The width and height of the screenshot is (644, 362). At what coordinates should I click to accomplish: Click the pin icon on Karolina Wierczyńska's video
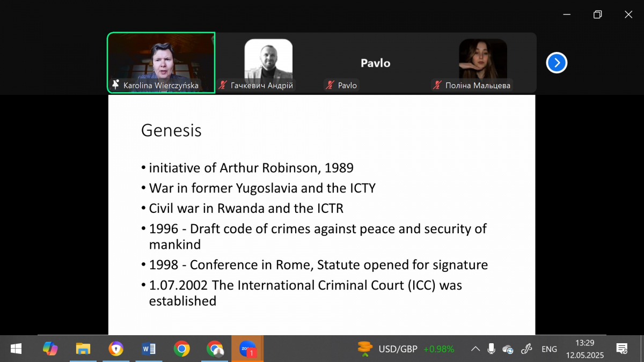(115, 85)
